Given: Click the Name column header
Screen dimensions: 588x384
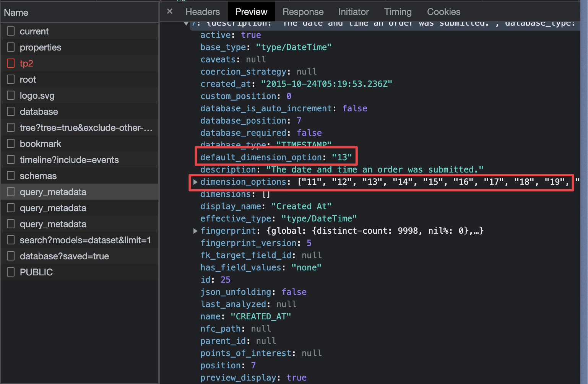Looking at the screenshot, I should (x=16, y=12).
